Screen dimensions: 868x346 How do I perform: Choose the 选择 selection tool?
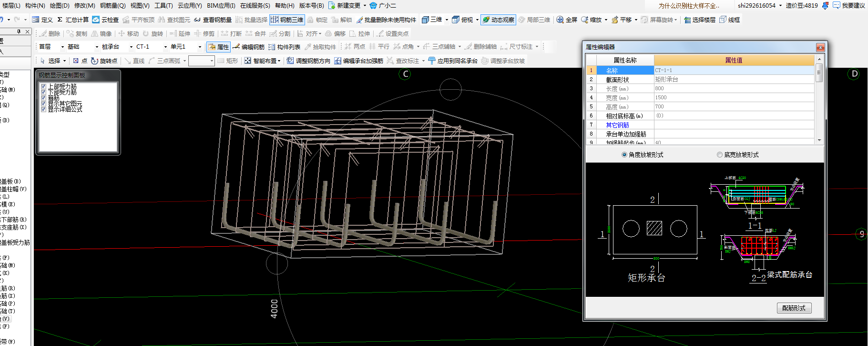tap(50, 61)
